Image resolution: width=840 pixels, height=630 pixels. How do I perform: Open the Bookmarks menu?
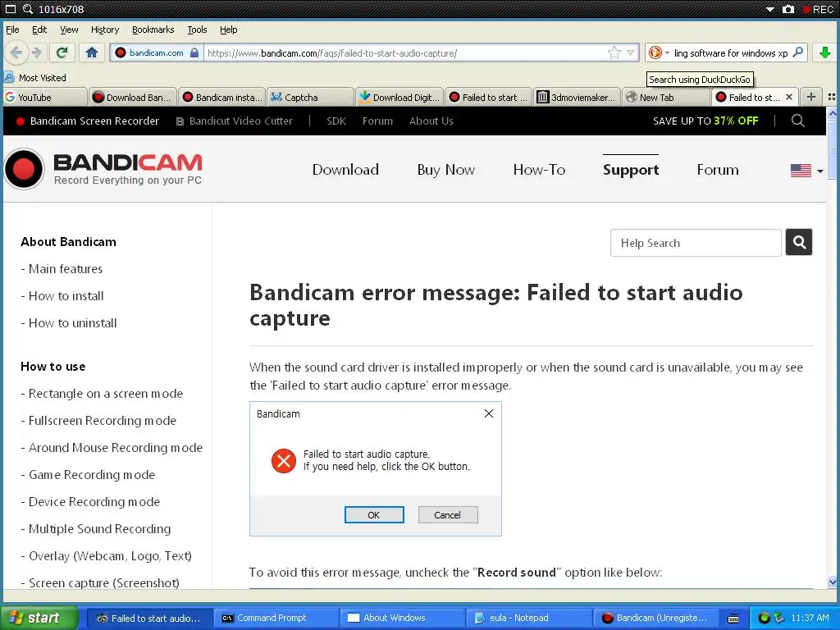[153, 30]
